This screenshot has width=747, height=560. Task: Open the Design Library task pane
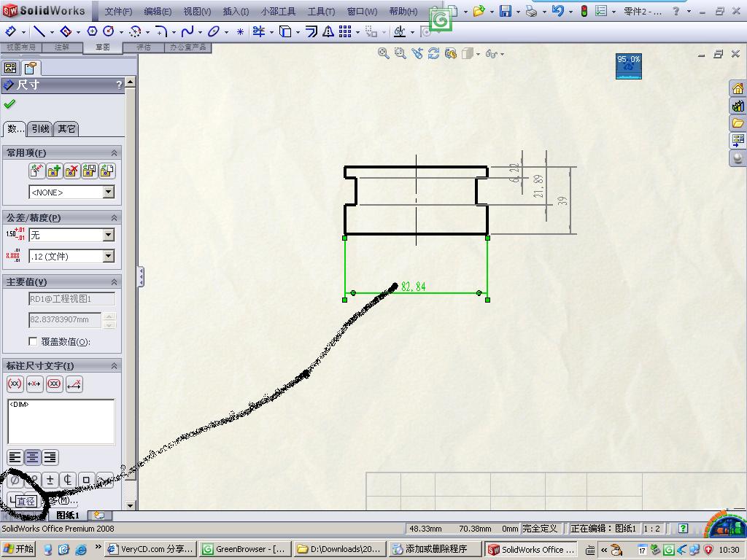point(738,106)
